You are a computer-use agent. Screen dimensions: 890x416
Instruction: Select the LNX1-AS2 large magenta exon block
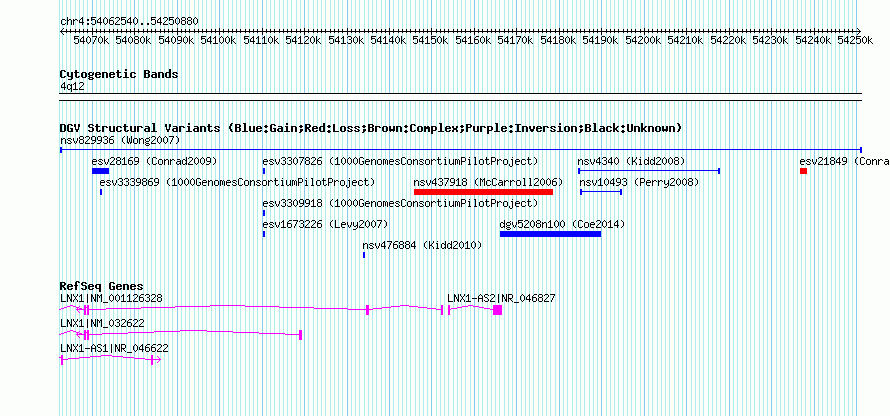click(x=497, y=310)
